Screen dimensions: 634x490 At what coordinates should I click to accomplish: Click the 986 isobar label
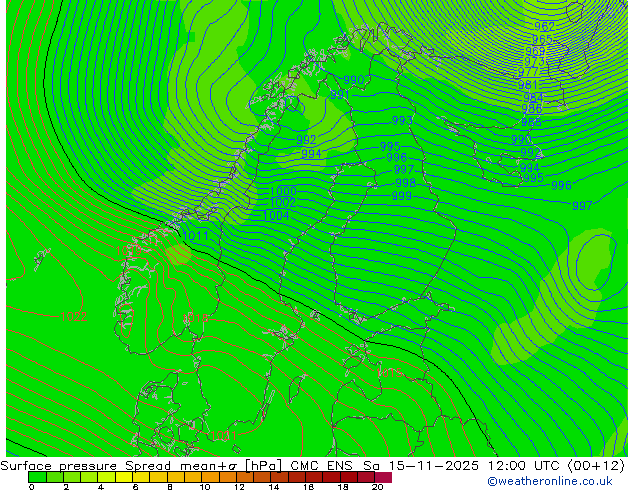pyautogui.click(x=531, y=108)
